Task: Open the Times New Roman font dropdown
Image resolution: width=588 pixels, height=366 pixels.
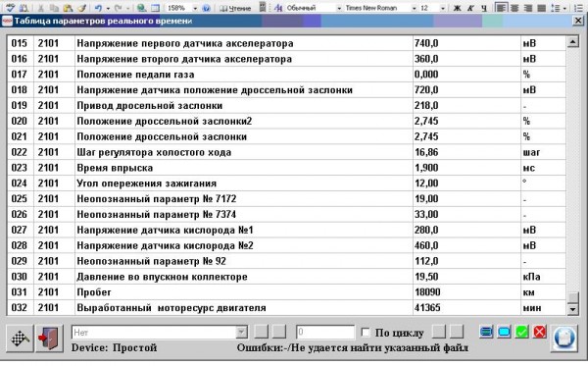Action: 414,8
